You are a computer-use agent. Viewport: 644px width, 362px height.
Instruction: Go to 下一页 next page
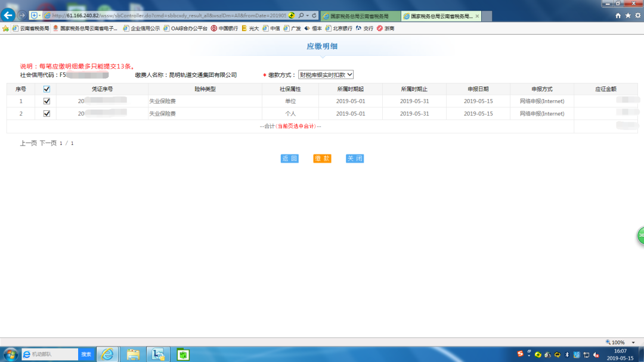pos(48,143)
